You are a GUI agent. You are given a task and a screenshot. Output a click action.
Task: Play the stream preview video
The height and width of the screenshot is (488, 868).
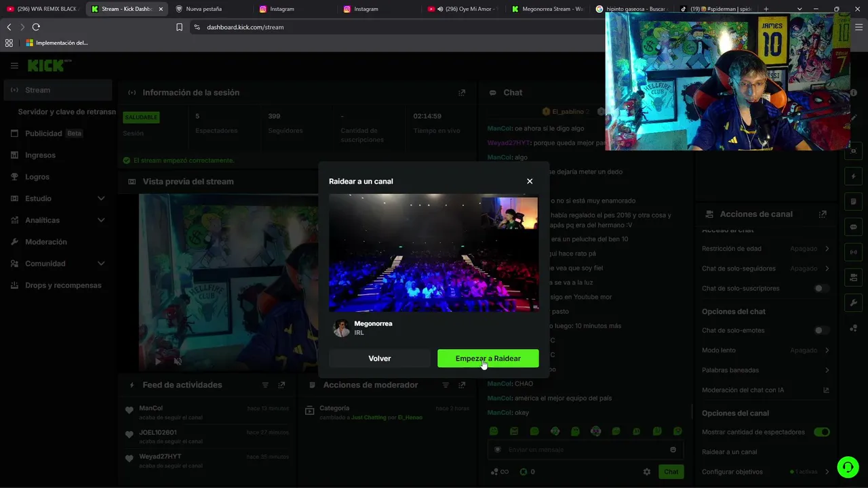[x=159, y=361]
